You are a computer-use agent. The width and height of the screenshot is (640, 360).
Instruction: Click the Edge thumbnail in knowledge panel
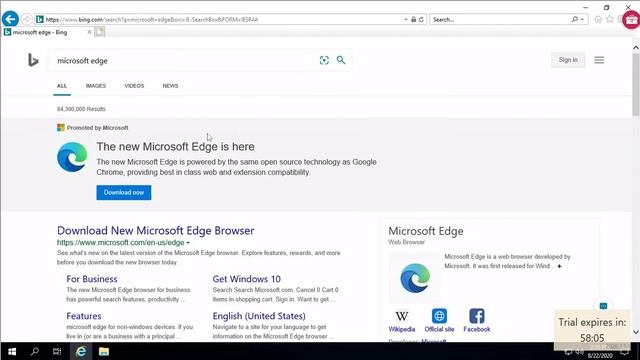[x=415, y=278]
